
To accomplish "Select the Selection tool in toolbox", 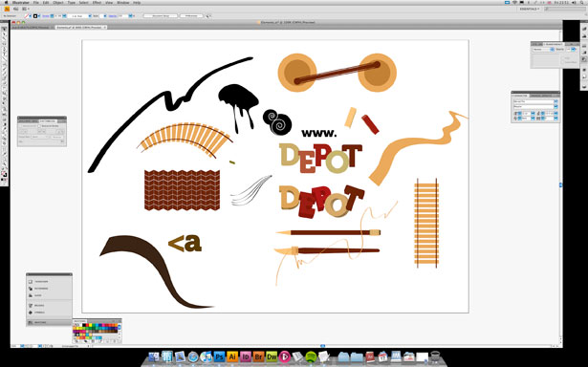I will 4,29.
